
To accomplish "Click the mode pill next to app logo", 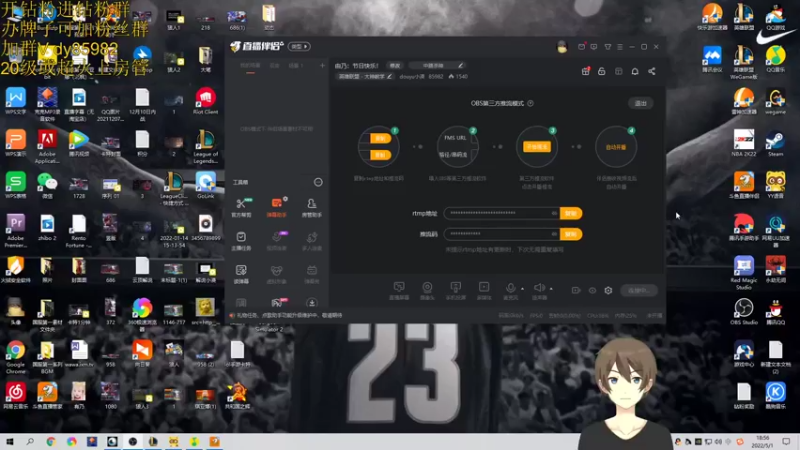I will [x=299, y=46].
